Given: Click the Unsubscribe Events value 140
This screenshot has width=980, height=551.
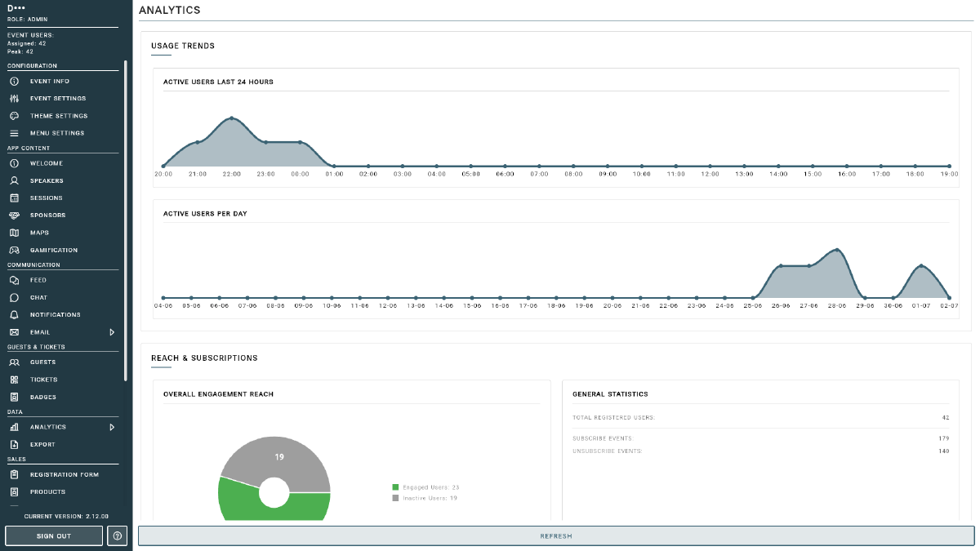Looking at the screenshot, I should pyautogui.click(x=944, y=451).
